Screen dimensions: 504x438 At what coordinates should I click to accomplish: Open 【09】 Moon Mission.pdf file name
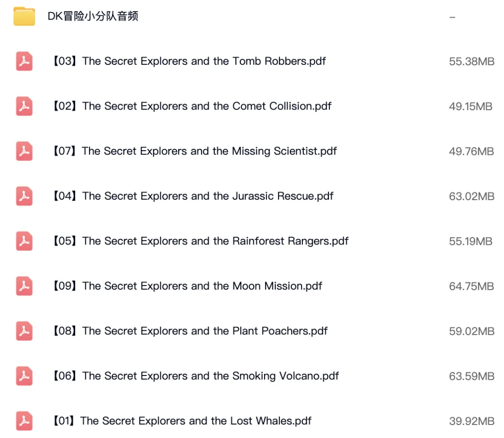pos(187,286)
